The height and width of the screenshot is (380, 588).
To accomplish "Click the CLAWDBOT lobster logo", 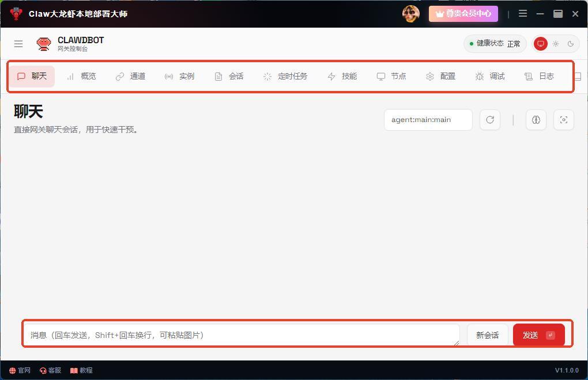I will tap(43, 44).
